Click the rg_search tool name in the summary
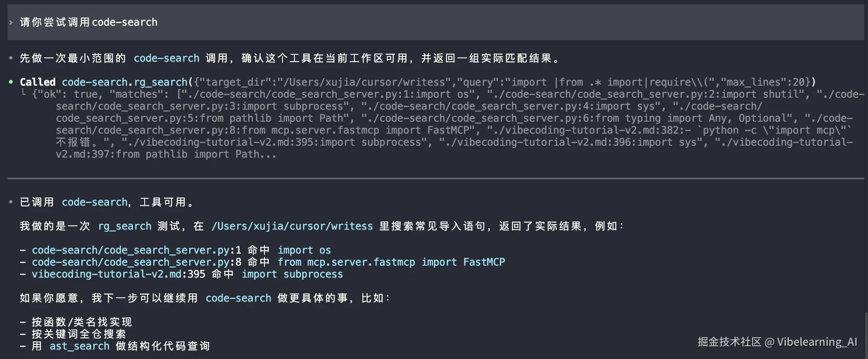The width and height of the screenshot is (868, 359). (125, 226)
